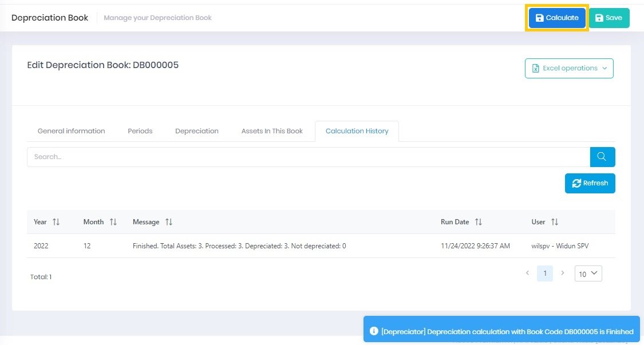Sort by Message column arrows icon
Image resolution: width=644 pixels, height=345 pixels.
click(x=169, y=222)
